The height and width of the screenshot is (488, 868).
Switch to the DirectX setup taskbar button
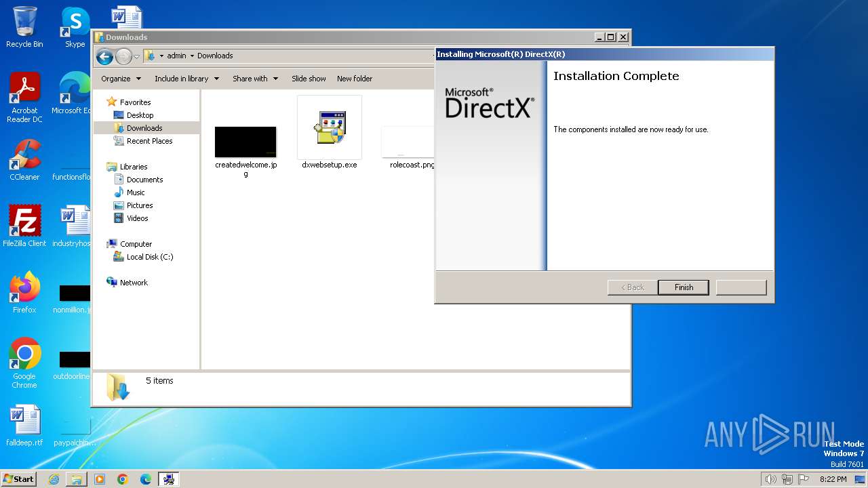(x=169, y=479)
